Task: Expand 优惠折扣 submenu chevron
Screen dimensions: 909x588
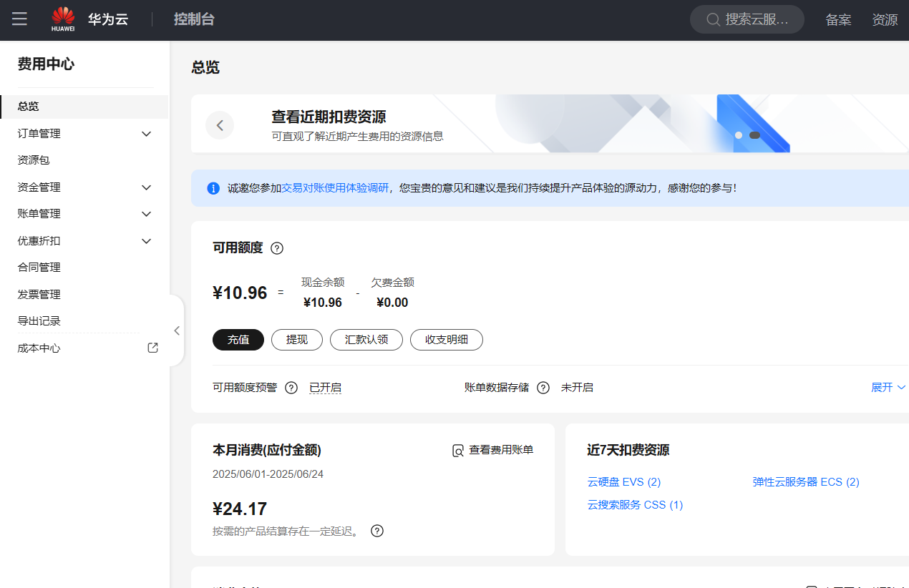Action: click(x=147, y=241)
